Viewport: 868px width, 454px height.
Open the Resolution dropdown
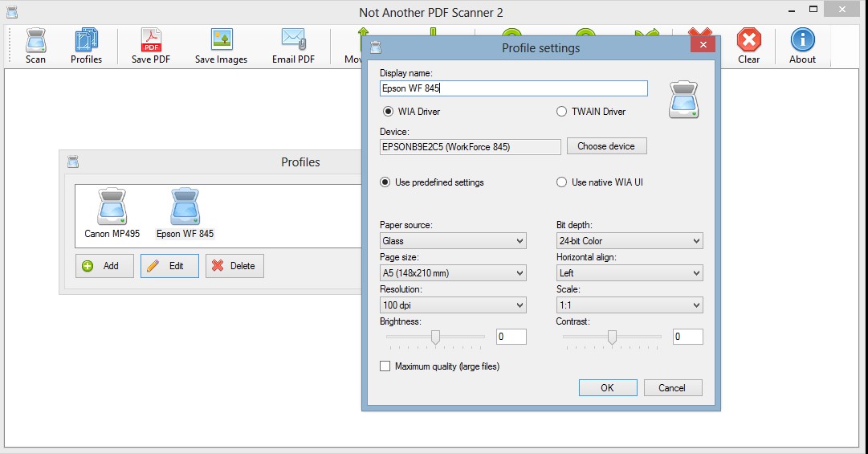(453, 305)
